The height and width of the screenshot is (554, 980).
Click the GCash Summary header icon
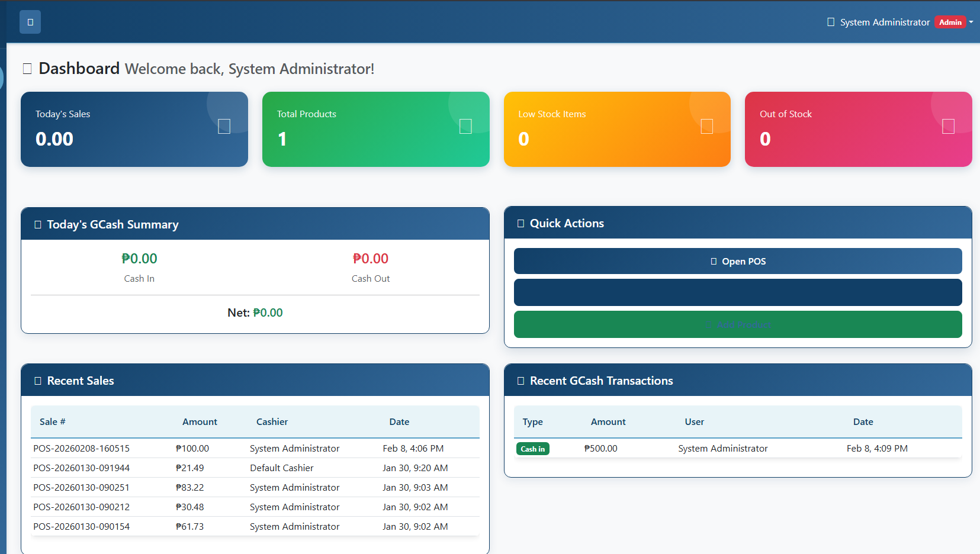(37, 224)
